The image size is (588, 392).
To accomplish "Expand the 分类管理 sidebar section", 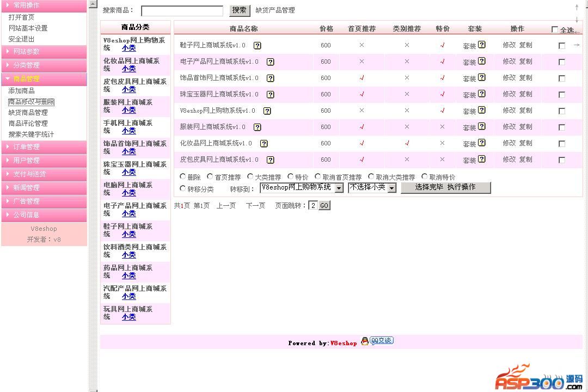I will pyautogui.click(x=44, y=65).
